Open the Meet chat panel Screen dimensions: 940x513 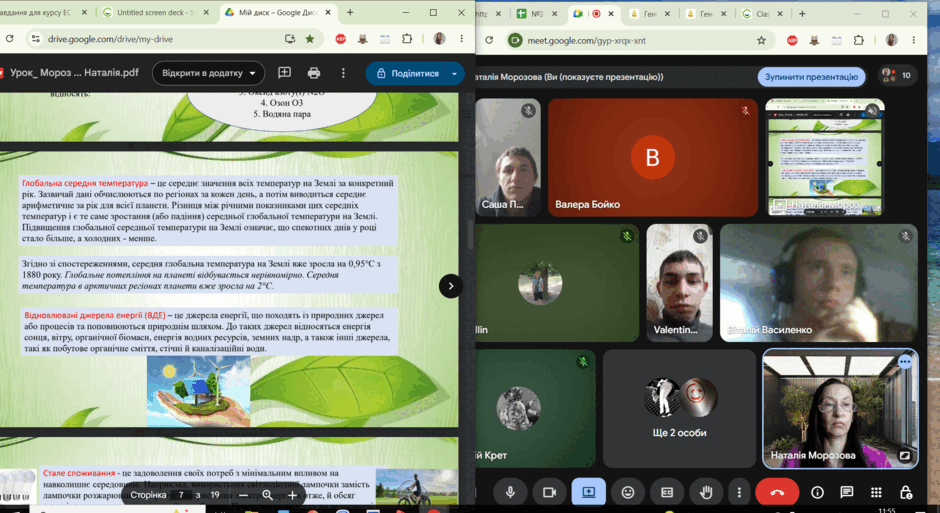coord(846,492)
